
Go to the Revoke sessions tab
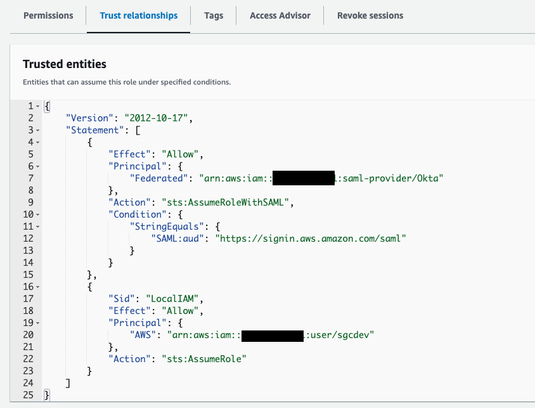370,16
